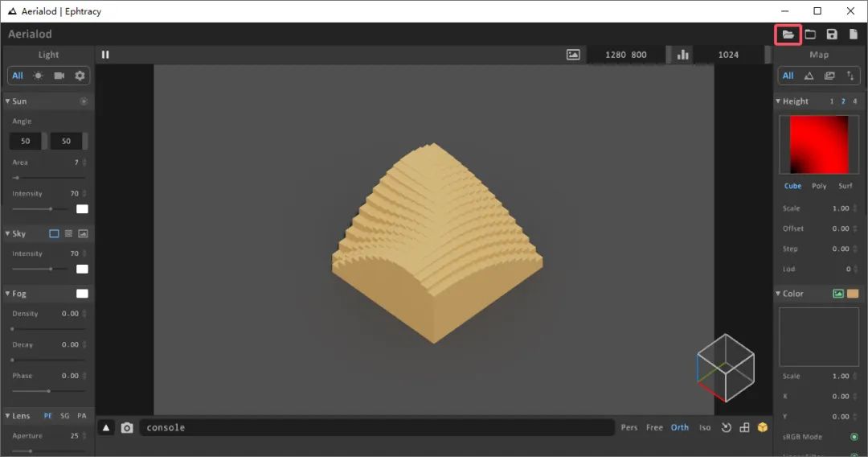Take a screenshot with the camera icon
Viewport: 868px width, 457px height.
click(127, 428)
